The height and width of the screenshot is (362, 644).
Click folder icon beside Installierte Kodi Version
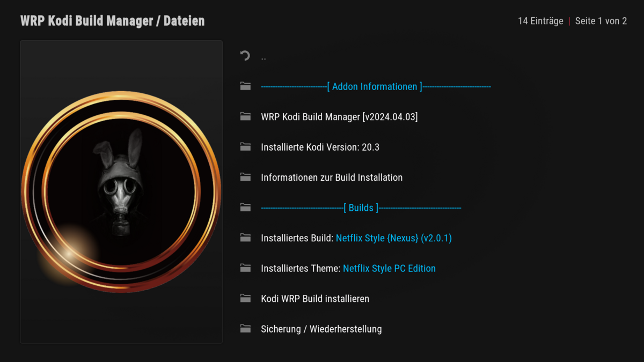pyautogui.click(x=245, y=147)
